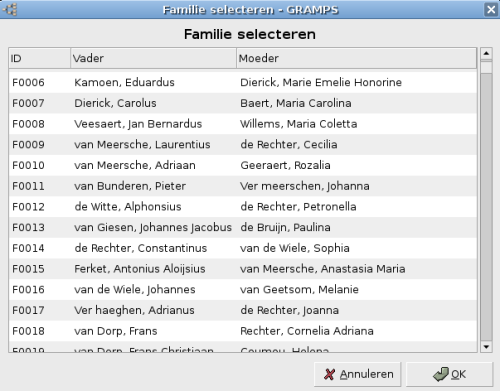Select row van Giesen, Johannes Jacobus
500x391 pixels.
coord(243,227)
